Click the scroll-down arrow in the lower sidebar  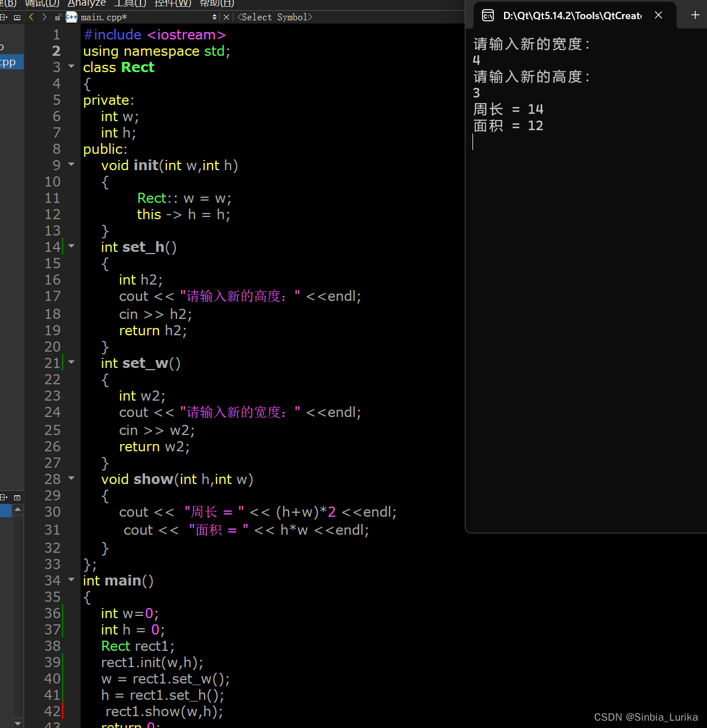click(x=18, y=723)
